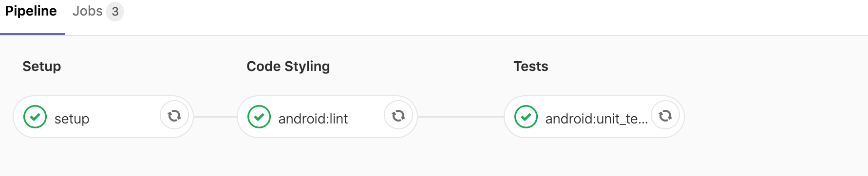
Task: Click the Tests stage heading
Action: 531,66
